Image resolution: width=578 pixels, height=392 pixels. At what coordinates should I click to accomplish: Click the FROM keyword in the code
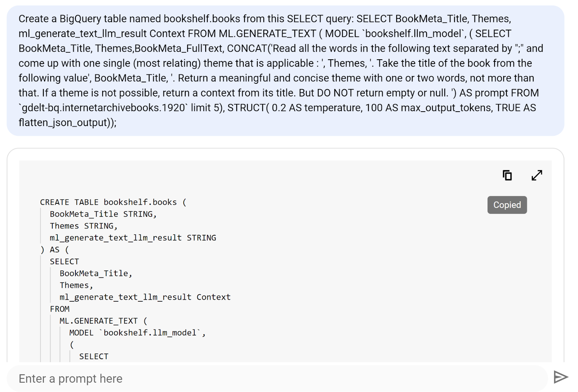click(60, 309)
